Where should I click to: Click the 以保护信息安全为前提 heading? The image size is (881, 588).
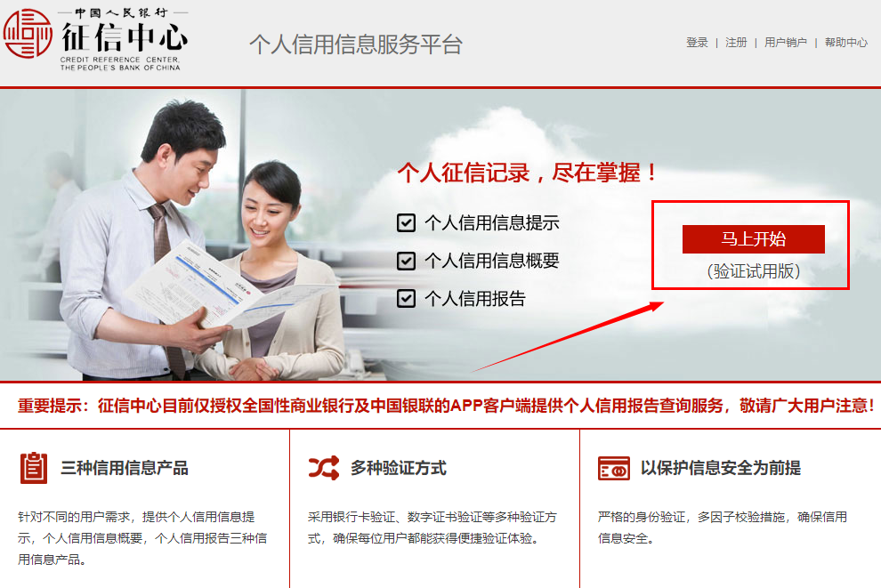point(721,468)
